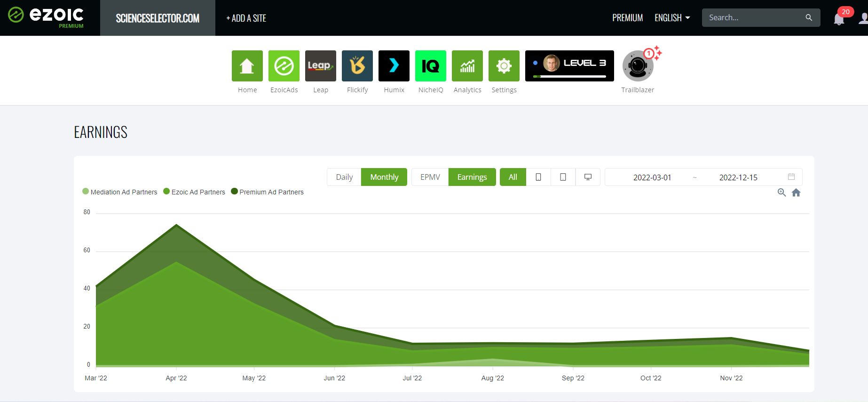Open the Analytics icon
The image size is (868, 402).
point(467,66)
